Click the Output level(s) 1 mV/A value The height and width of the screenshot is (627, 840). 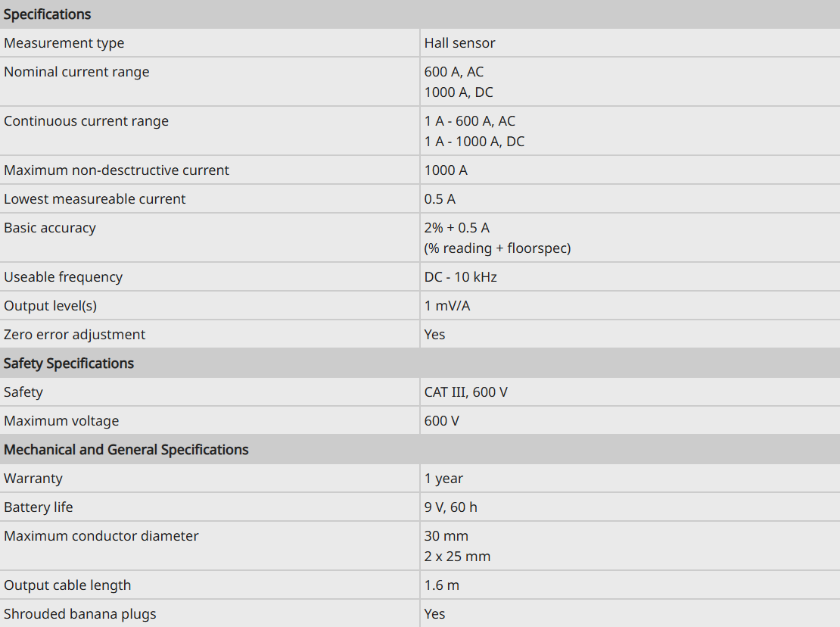(447, 306)
